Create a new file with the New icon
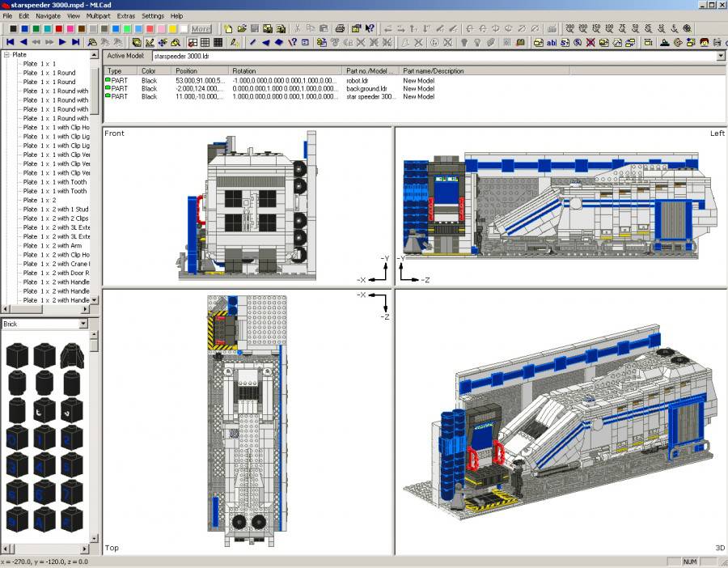728x568 pixels. point(228,29)
